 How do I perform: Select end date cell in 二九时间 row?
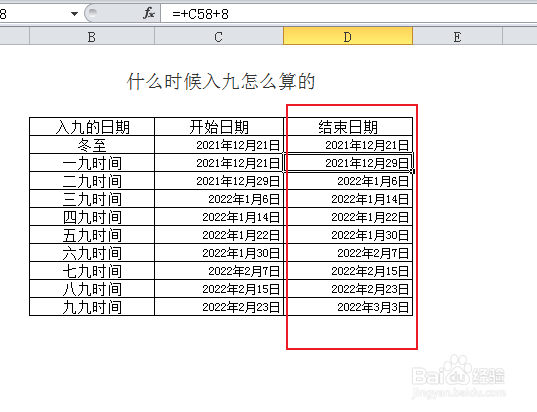(348, 181)
